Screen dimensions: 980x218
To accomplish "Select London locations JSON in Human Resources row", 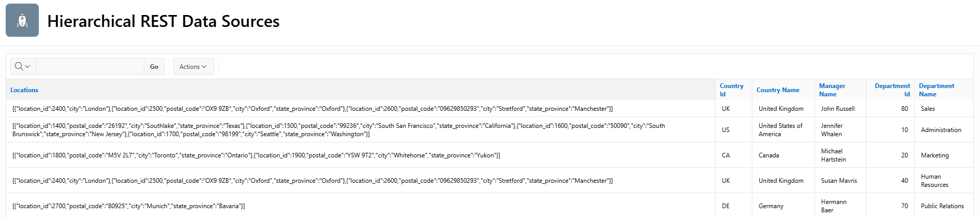I will tap(361, 180).
